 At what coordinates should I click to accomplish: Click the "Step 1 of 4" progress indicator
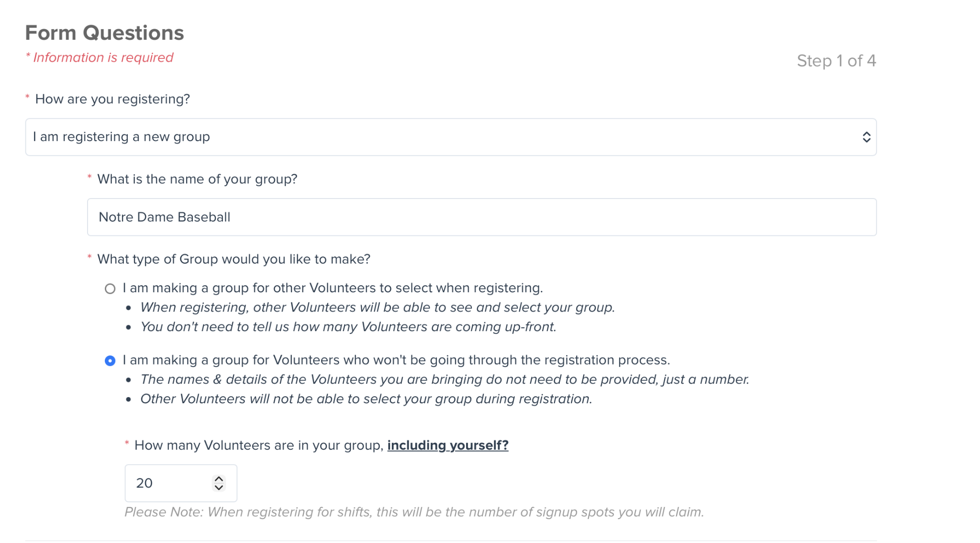(x=836, y=61)
